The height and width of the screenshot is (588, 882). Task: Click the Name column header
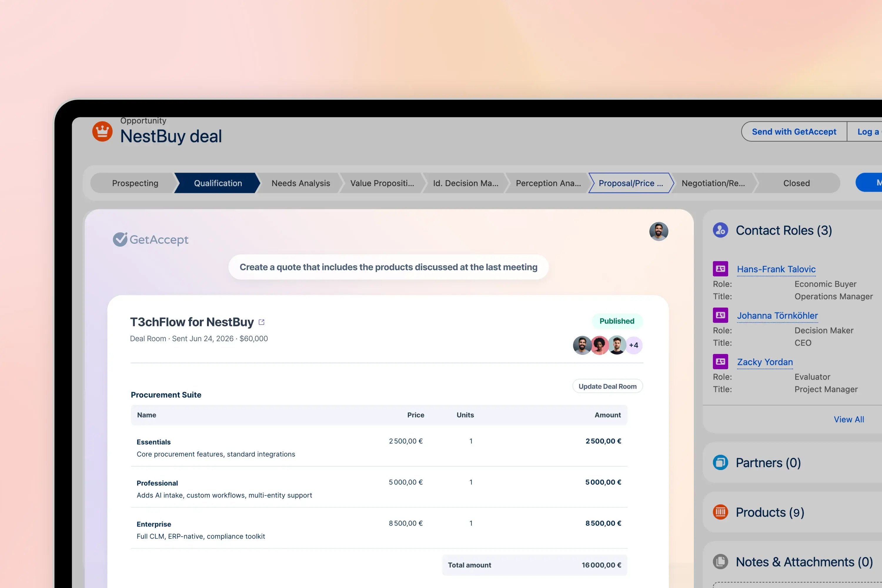point(147,415)
